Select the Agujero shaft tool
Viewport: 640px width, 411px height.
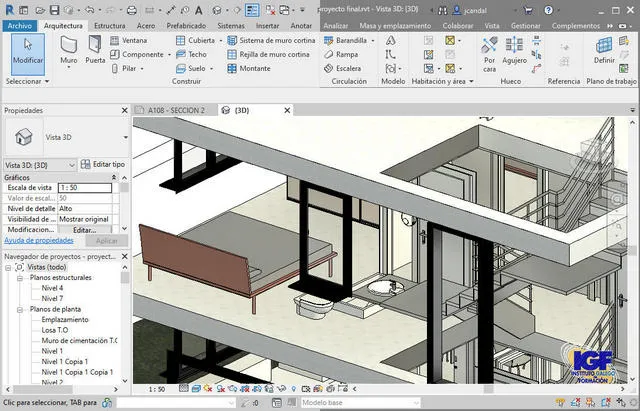coord(514,50)
